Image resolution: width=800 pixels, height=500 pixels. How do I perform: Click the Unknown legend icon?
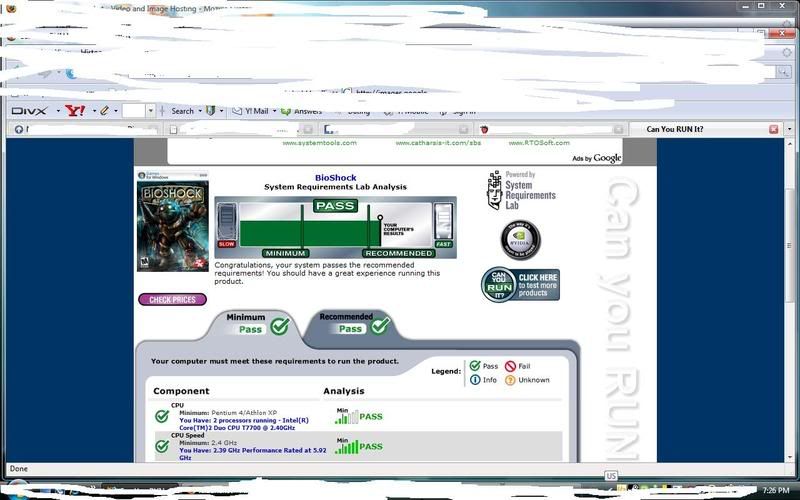click(510, 380)
